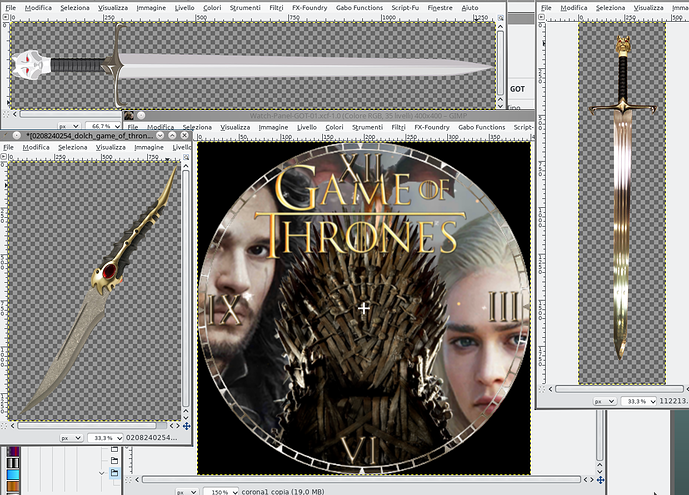Image resolution: width=689 pixels, height=495 pixels.
Task: Open px unit dropdown in golden sword window
Action: click(605, 401)
